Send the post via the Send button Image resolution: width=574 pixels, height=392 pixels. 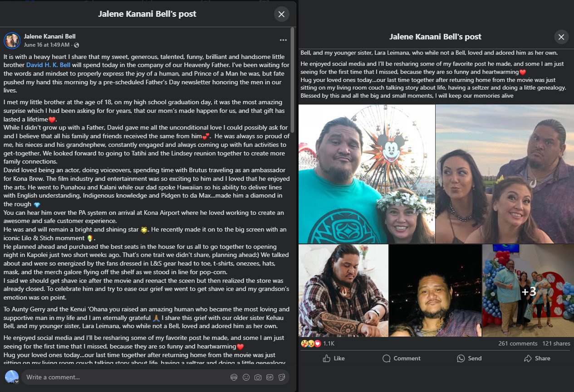point(469,358)
